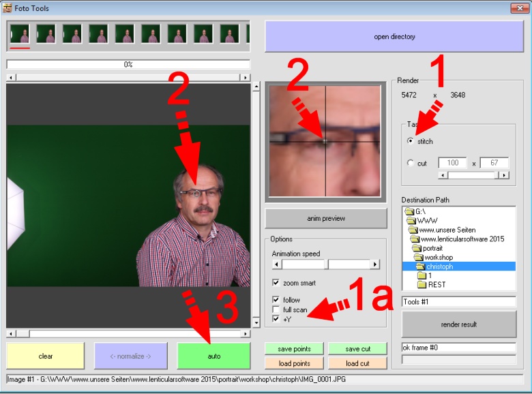Toggle the 'follow' checkbox
Screen dimensions: 532x394
[x=276, y=300]
